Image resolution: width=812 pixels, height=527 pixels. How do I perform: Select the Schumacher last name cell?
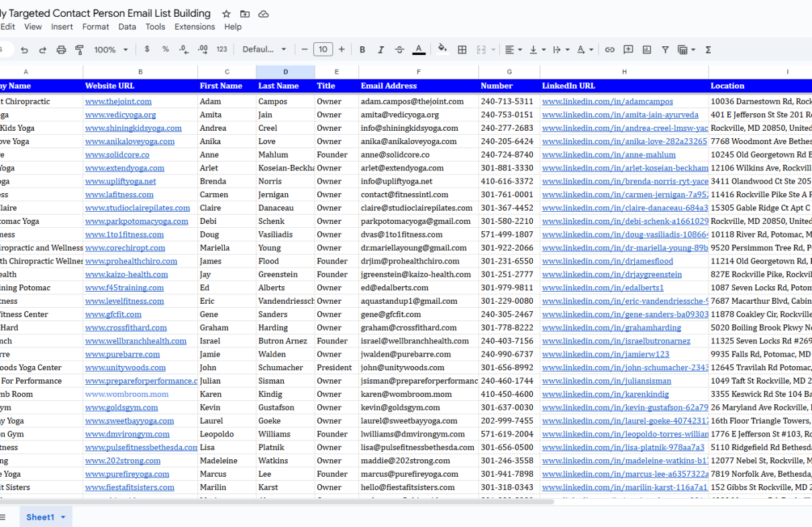click(x=285, y=367)
